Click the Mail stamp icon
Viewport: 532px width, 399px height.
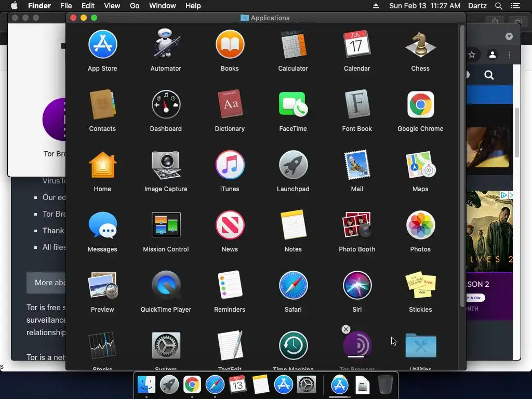point(357,165)
